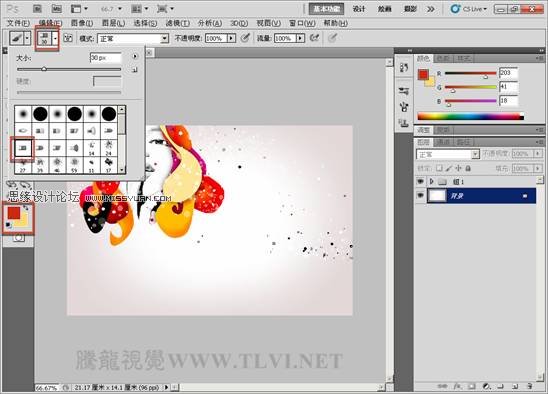
Task: Adjust the R channel slider
Action: (x=485, y=77)
